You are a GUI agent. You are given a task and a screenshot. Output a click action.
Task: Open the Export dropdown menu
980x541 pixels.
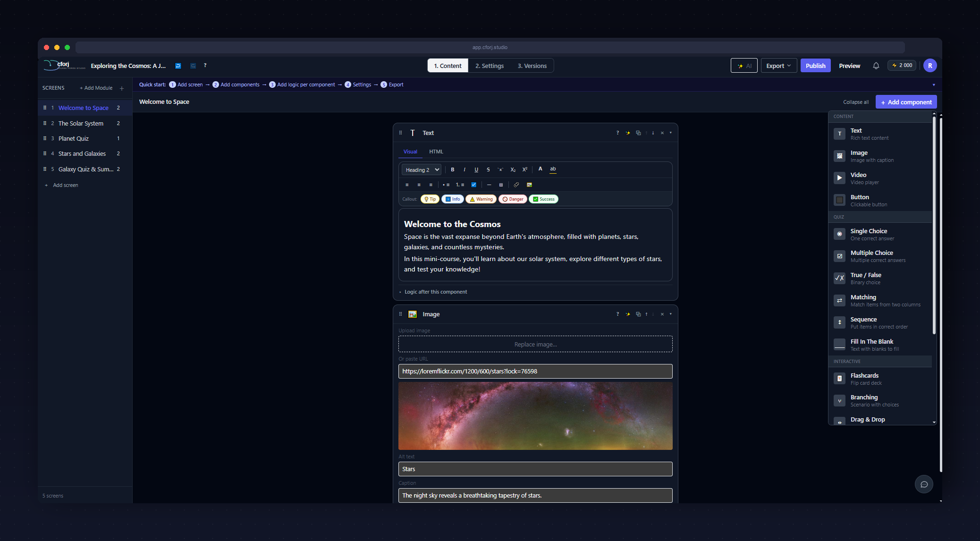[x=779, y=66]
